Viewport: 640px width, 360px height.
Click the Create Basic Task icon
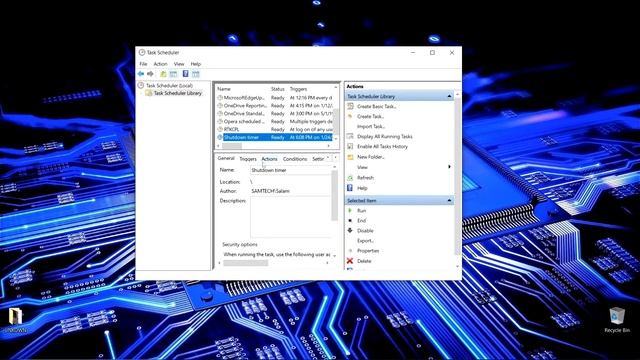tap(350, 106)
